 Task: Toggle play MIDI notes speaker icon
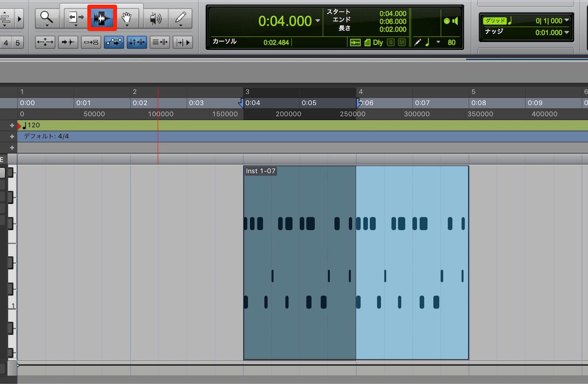(455, 21)
